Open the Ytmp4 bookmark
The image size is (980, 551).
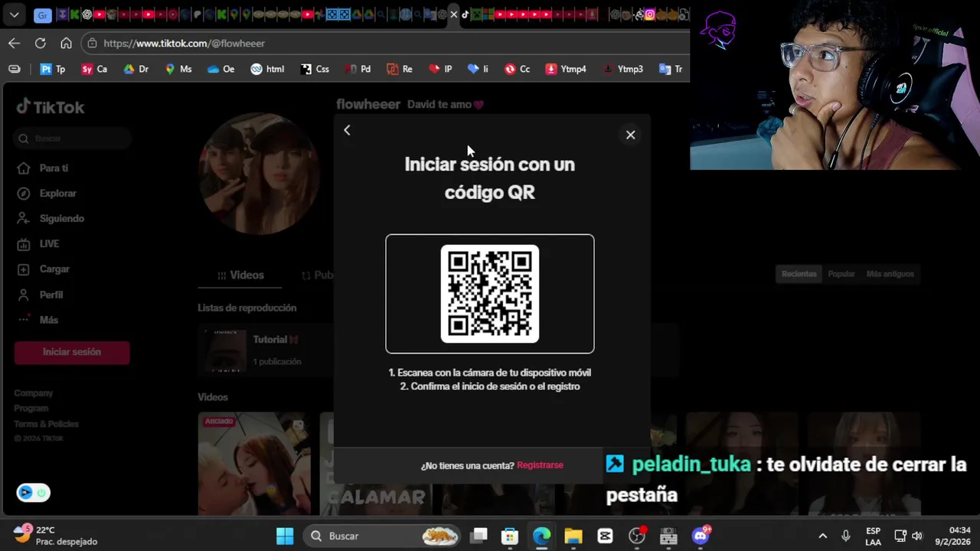tap(566, 69)
